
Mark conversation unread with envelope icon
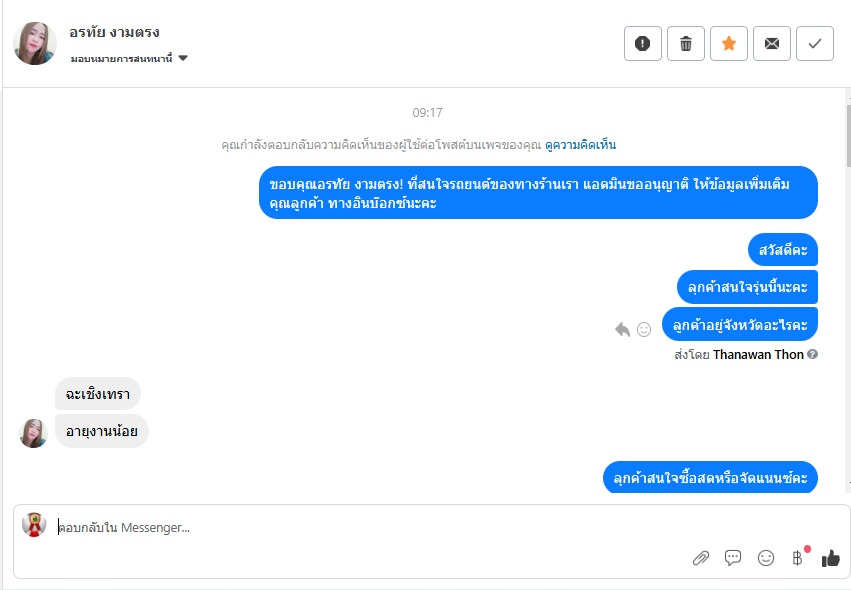(772, 43)
